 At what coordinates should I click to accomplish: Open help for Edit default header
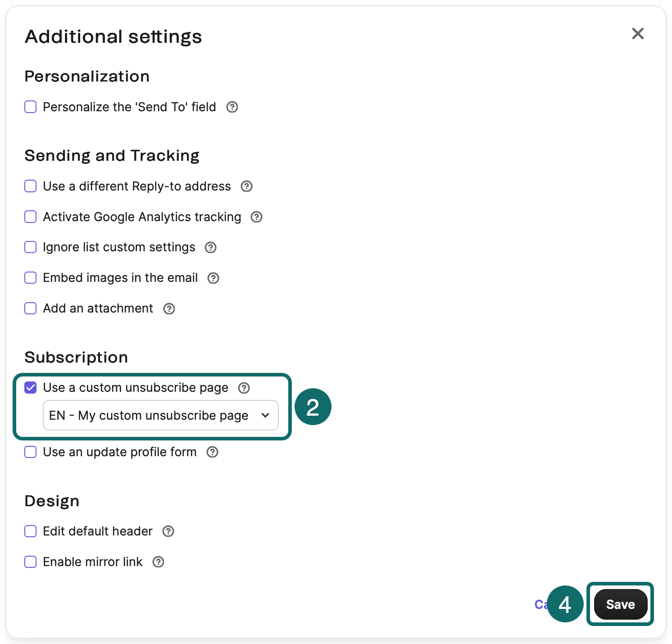(x=168, y=531)
